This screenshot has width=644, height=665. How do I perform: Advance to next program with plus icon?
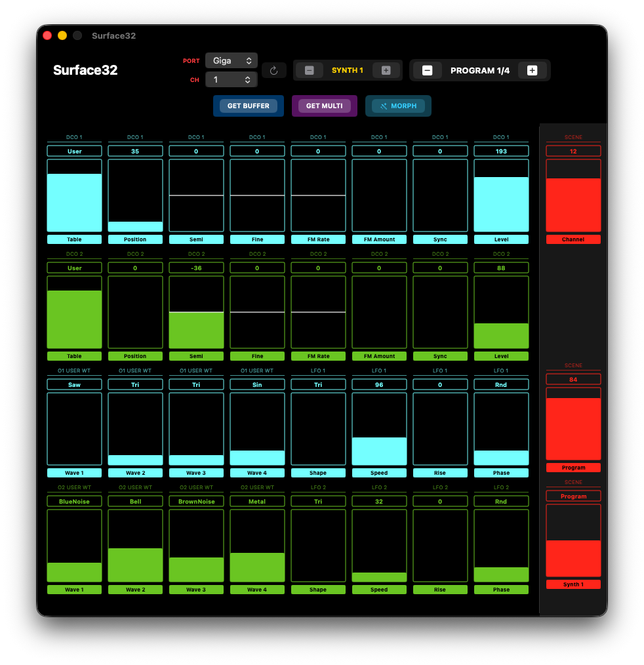(532, 70)
